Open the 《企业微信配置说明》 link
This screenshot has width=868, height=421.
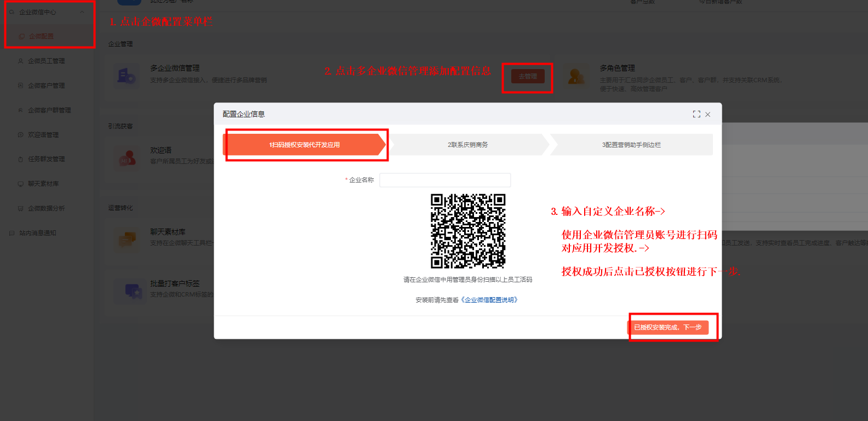[489, 300]
